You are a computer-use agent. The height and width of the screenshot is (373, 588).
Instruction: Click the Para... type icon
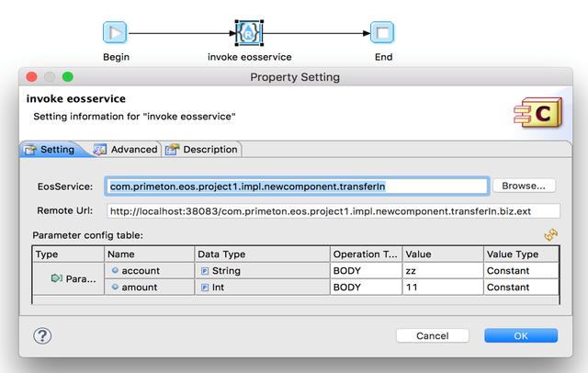[x=56, y=278]
